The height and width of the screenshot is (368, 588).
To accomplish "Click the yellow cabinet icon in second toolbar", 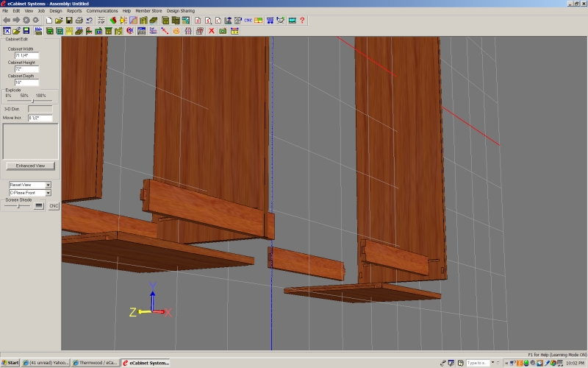I will coord(69,31).
